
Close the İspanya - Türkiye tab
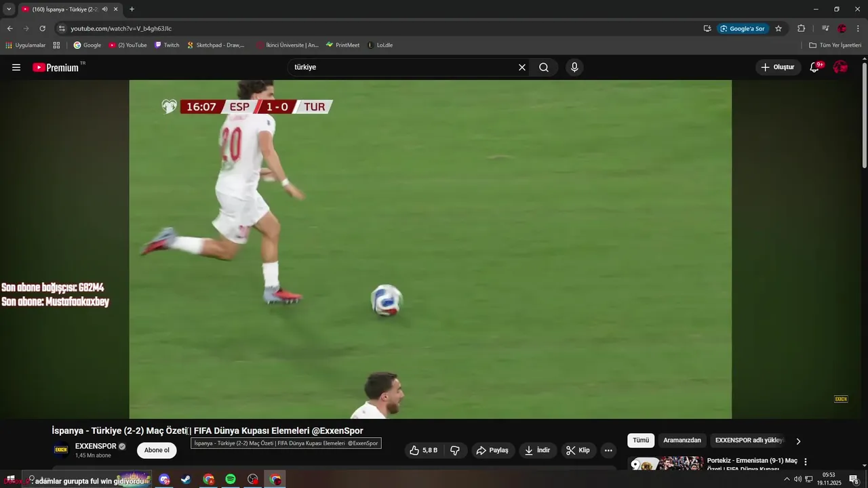(x=116, y=9)
